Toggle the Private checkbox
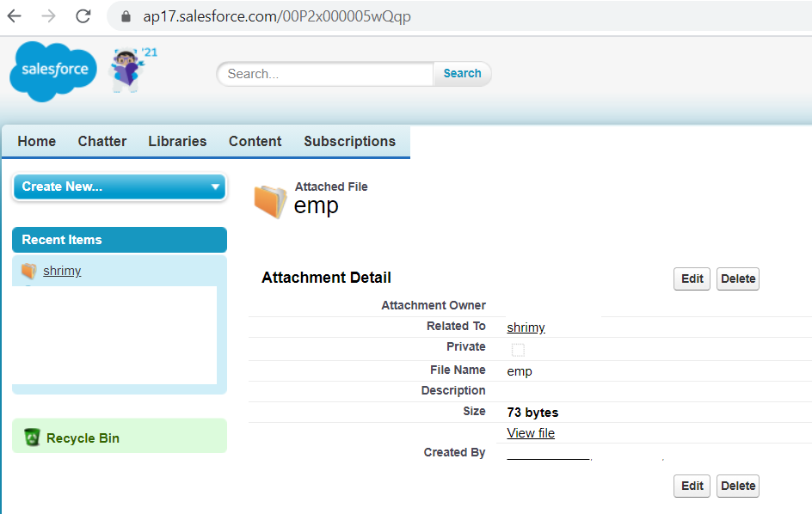The width and height of the screenshot is (812, 514). (x=518, y=349)
